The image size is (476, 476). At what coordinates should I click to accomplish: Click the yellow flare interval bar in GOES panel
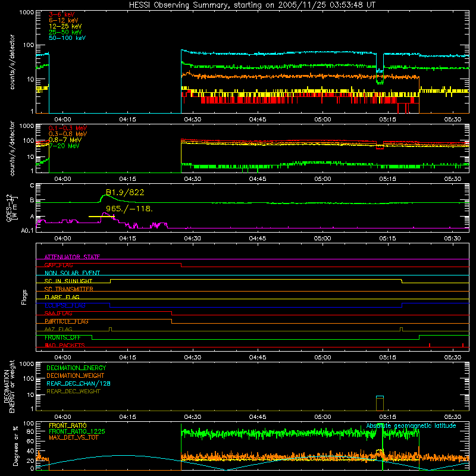[x=101, y=217]
